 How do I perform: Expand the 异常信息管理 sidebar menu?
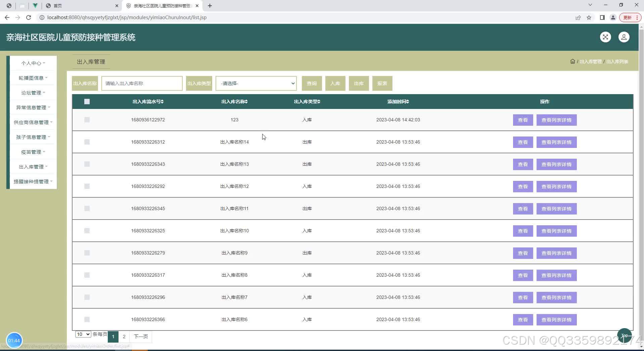pyautogui.click(x=33, y=108)
